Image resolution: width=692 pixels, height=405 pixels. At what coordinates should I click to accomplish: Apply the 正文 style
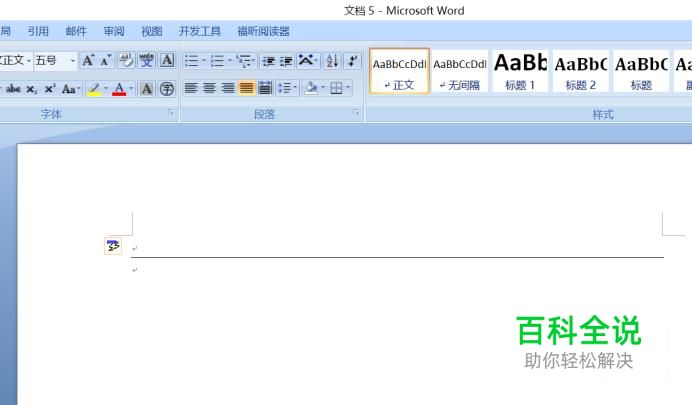coord(399,71)
